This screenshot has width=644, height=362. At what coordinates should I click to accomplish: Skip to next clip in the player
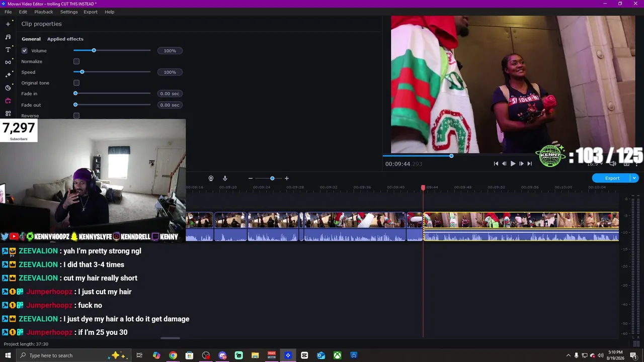[529, 163]
